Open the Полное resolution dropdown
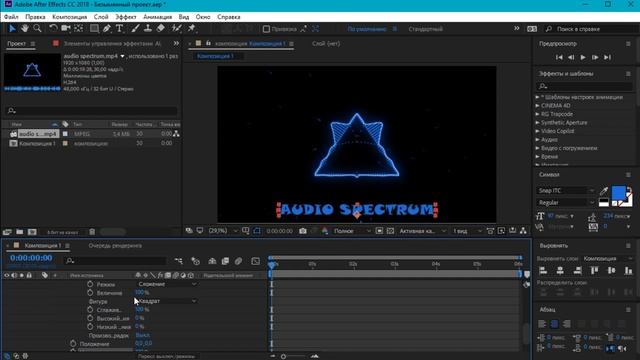 [352, 231]
